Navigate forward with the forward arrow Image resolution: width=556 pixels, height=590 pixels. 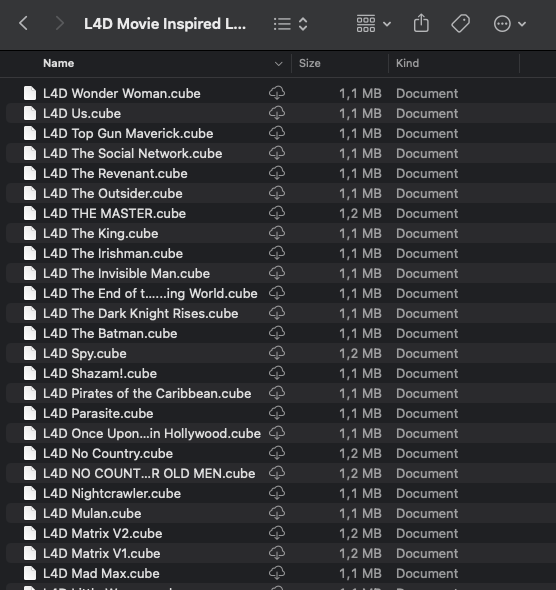click(x=59, y=24)
